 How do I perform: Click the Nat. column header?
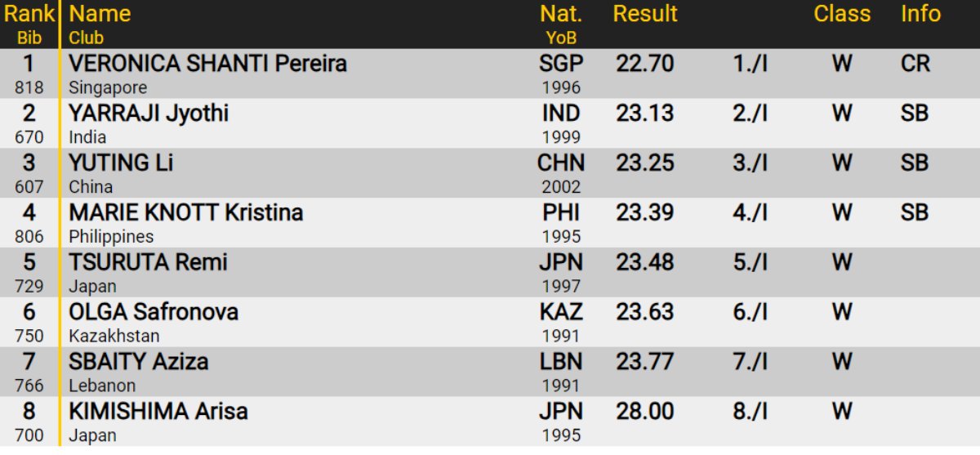click(560, 14)
